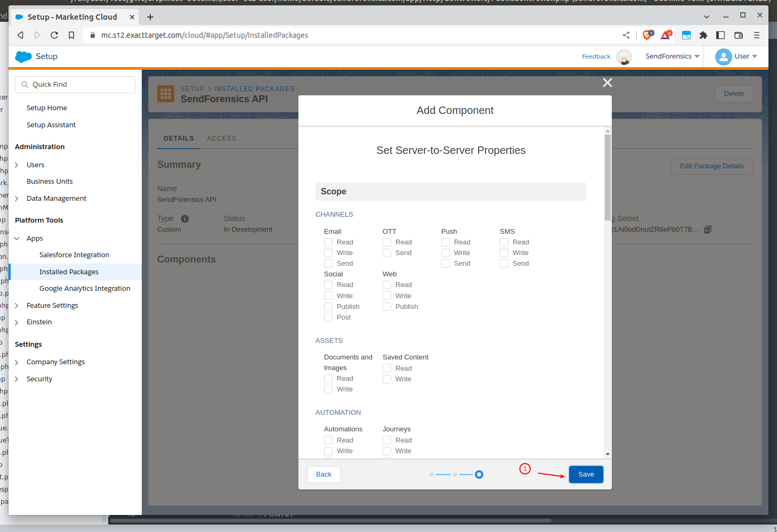Open the tab list chevron in title bar

point(707,17)
